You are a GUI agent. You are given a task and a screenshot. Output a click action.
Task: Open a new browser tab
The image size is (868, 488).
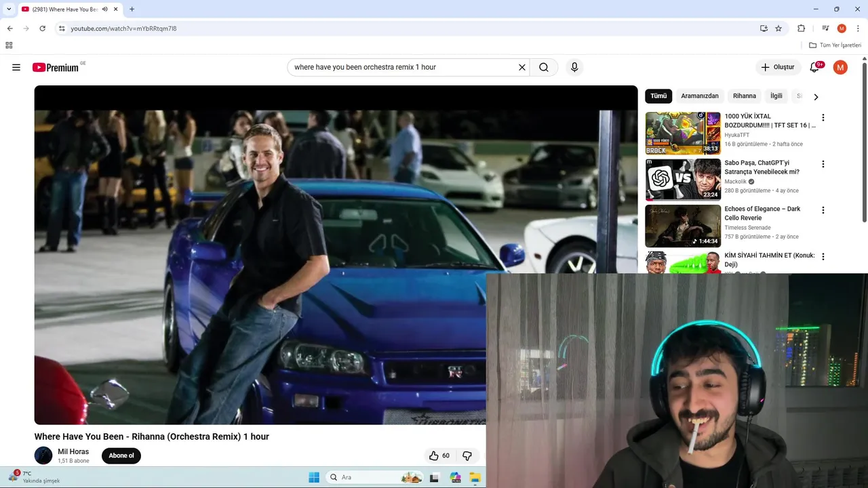[x=132, y=9]
